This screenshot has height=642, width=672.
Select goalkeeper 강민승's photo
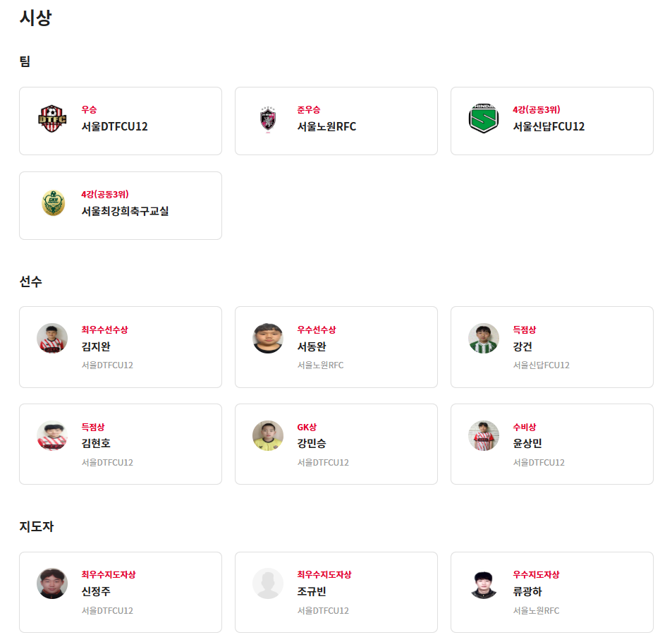click(x=268, y=435)
